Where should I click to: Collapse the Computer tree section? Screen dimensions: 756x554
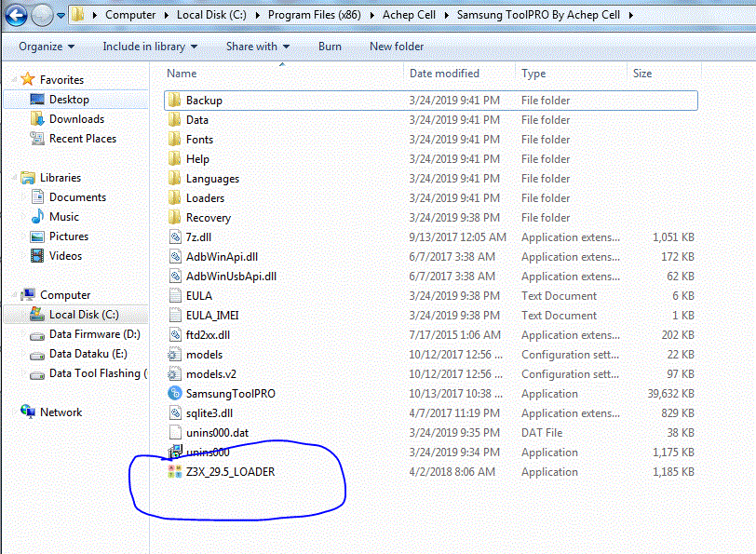coord(14,294)
